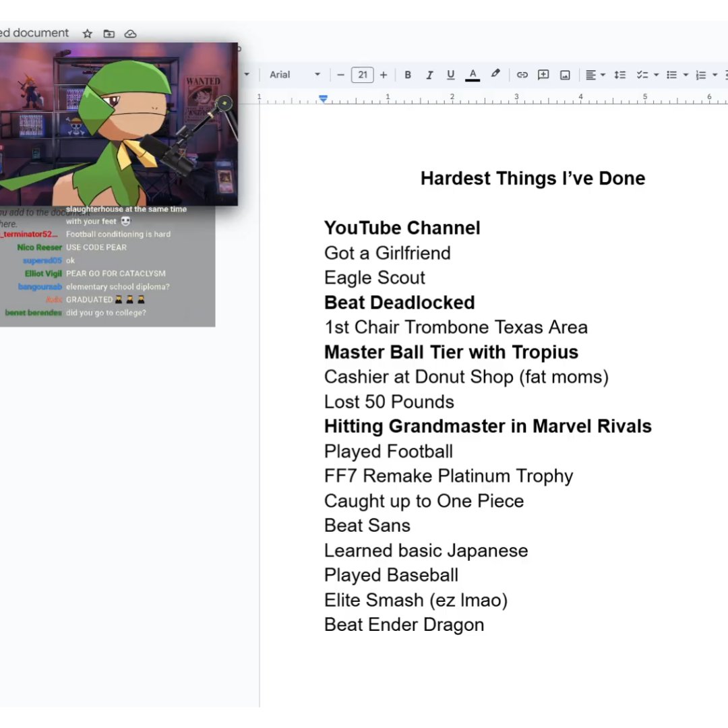Click the 'YouTube Channel' line
The width and height of the screenshot is (728, 728).
click(x=402, y=228)
